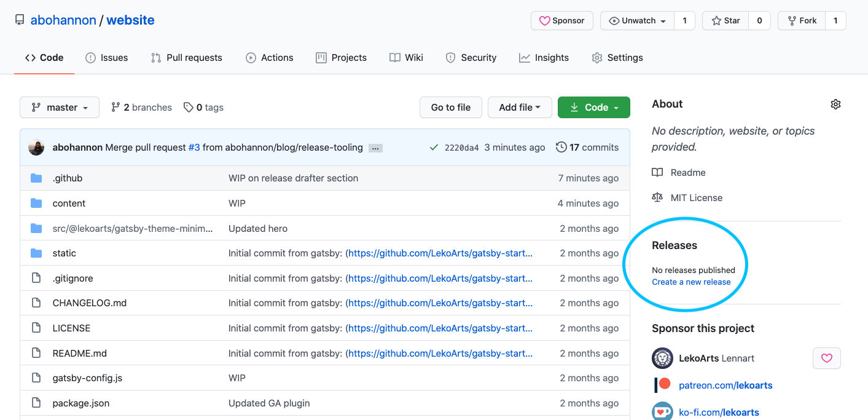This screenshot has width=868, height=420.
Task: Expand the green Code download dropdown
Action: coord(594,107)
